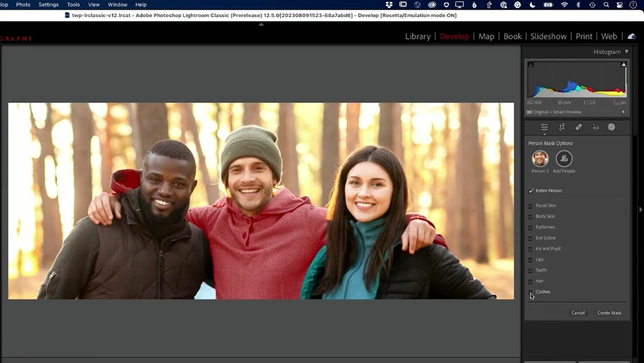The width and height of the screenshot is (644, 363).
Task: Show the top panel using the arrow
Action: point(261,24)
